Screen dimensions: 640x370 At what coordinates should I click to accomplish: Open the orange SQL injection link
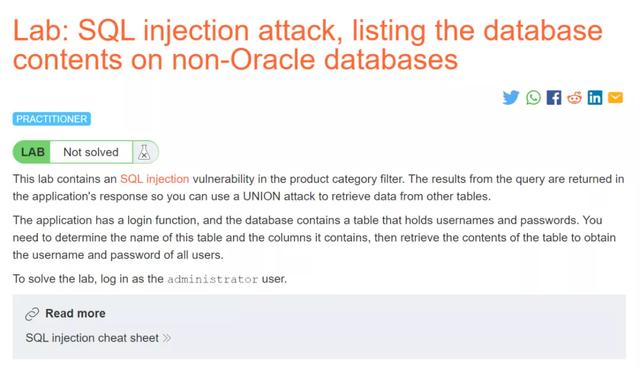coord(154,179)
